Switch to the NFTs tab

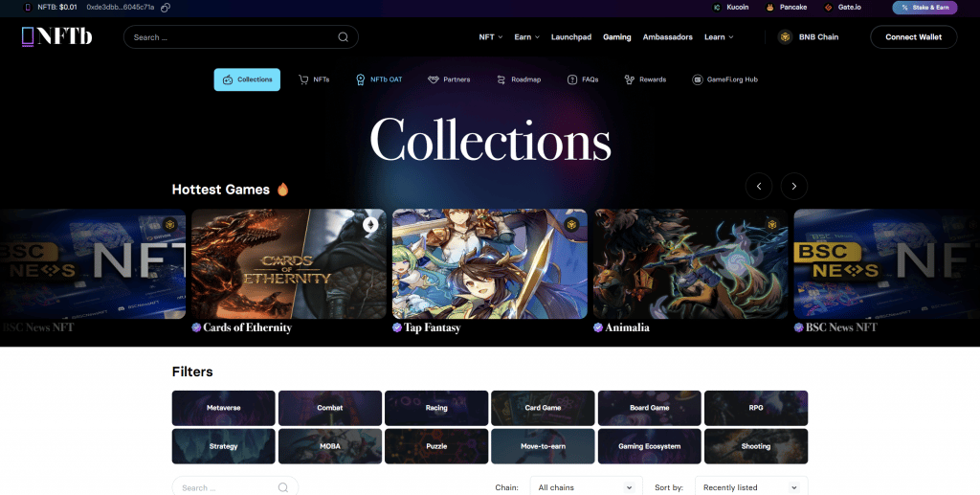[x=314, y=79]
